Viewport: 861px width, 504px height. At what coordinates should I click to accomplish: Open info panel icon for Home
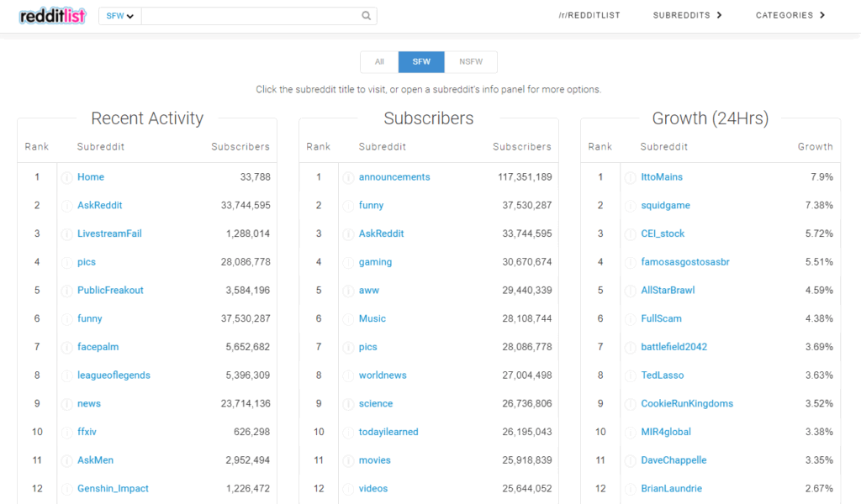66,178
